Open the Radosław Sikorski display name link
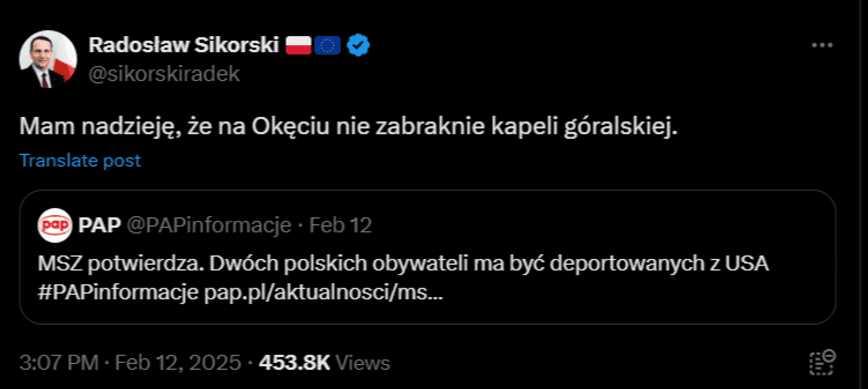The image size is (868, 389). (184, 45)
